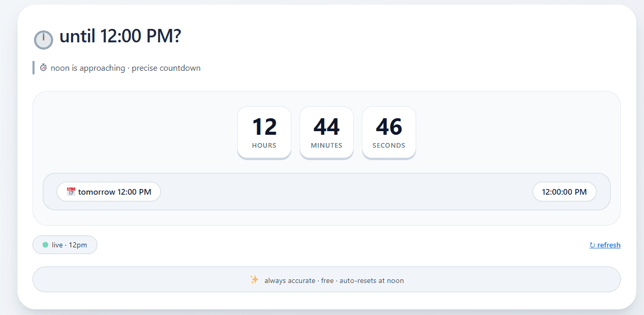This screenshot has width=644, height=315.
Task: Click 'always accurate · free · auto-resets at noon' text
Action: pyautogui.click(x=334, y=280)
